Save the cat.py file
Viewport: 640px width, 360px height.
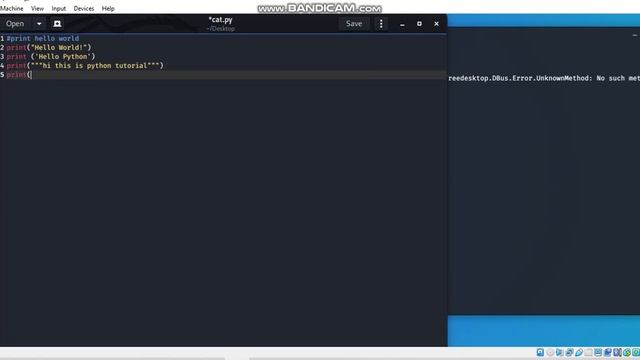click(x=354, y=24)
